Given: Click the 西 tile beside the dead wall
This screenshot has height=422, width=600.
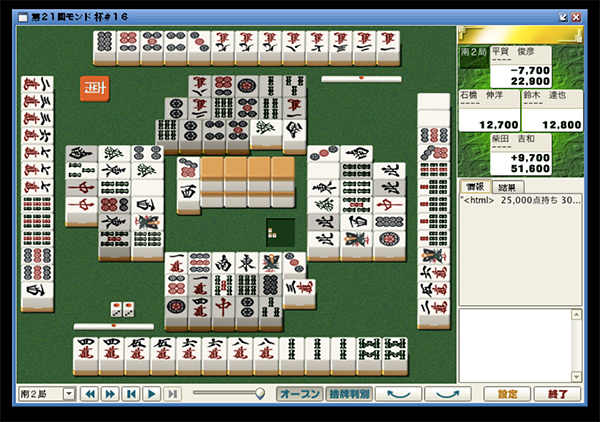Looking at the screenshot, I should [188, 195].
